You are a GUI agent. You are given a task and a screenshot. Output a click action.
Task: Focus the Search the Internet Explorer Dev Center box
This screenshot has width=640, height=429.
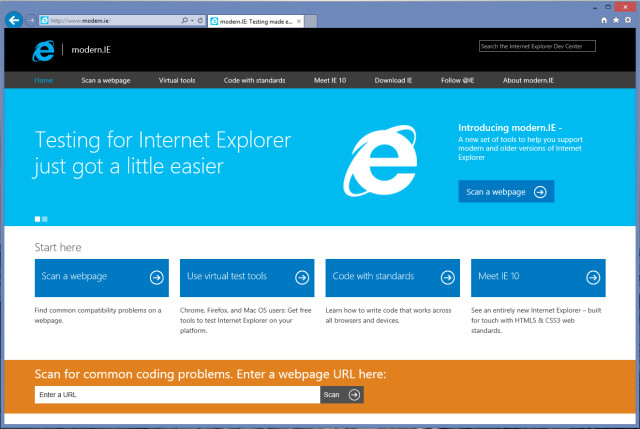tap(537, 46)
